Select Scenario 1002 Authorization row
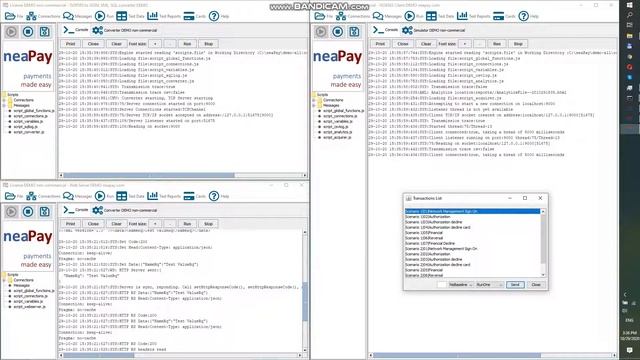The width and height of the screenshot is (640, 360). [472, 217]
